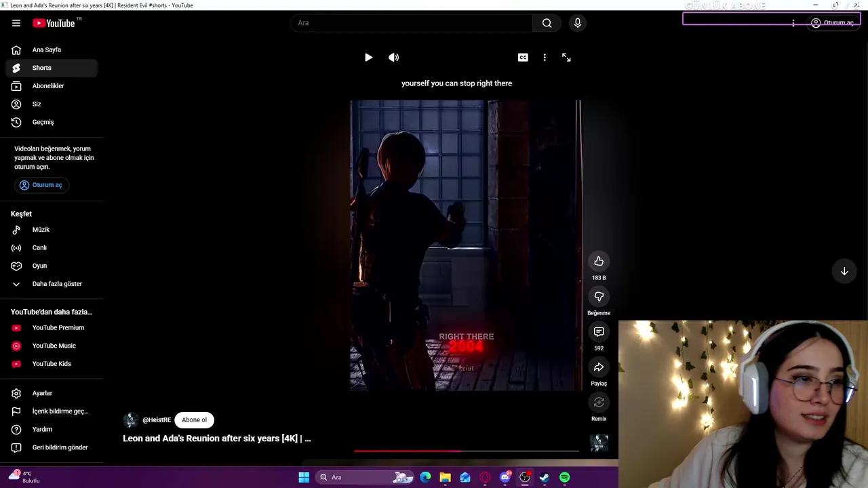Open the sound thumbnail under Remix
The width and height of the screenshot is (868, 488).
(599, 443)
